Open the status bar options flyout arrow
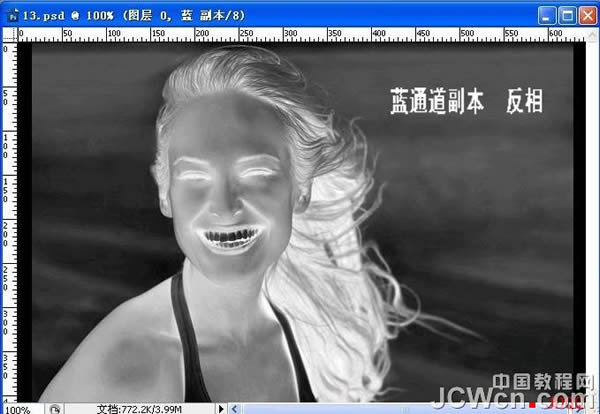This screenshot has height=414, width=600. tap(221, 409)
